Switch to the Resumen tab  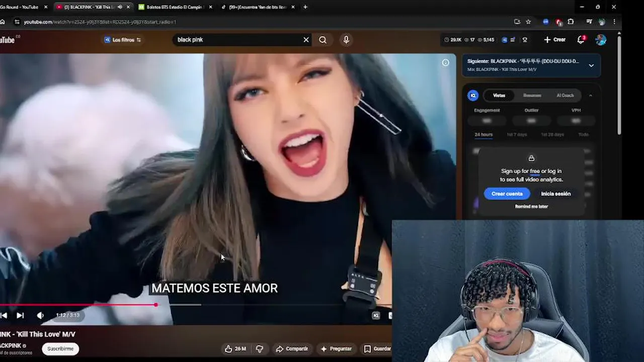coord(532,95)
